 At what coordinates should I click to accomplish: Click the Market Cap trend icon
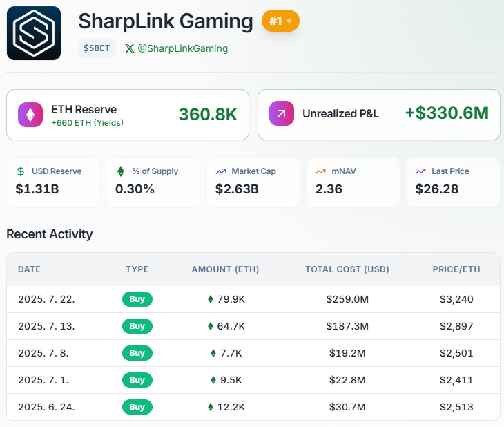(x=221, y=171)
